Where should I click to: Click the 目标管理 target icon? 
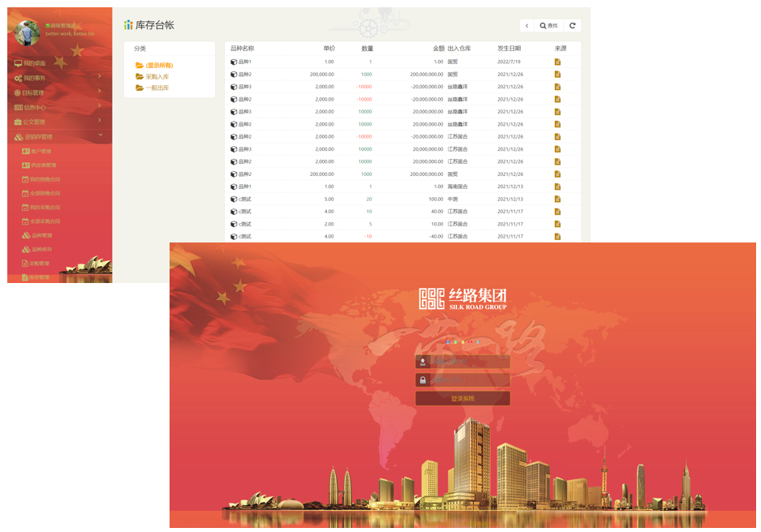18,92
